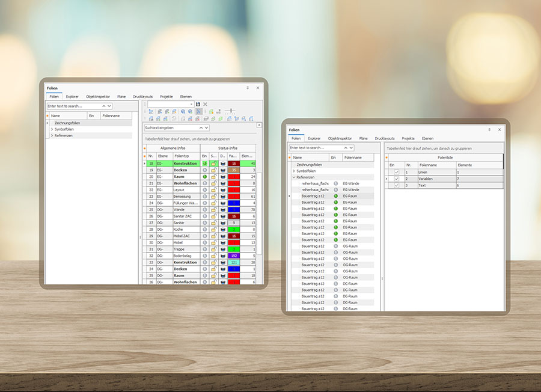Image resolution: width=541 pixels, height=392 pixels.
Task: Click the purple 192 color swatch for Bodenbelag
Action: (233, 256)
